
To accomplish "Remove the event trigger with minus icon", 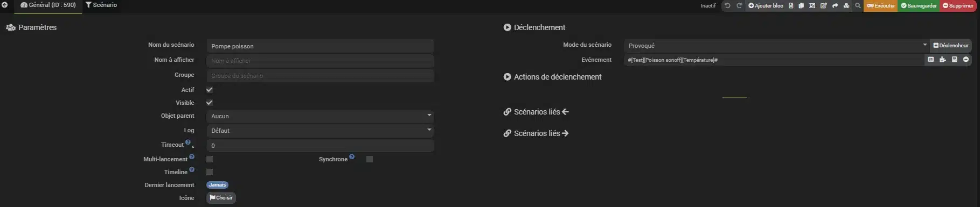I will click(x=966, y=60).
